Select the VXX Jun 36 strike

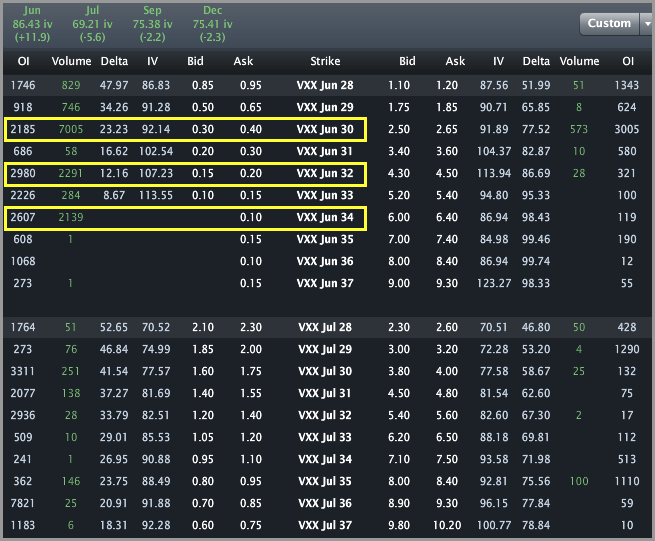pyautogui.click(x=325, y=262)
